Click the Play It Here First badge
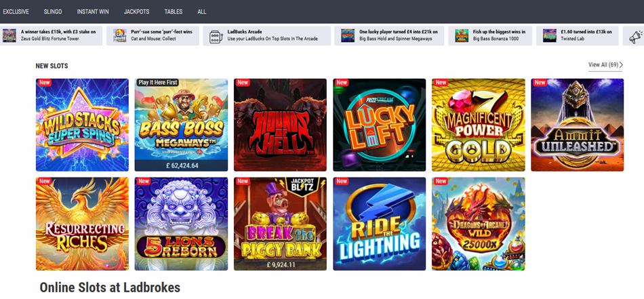 [158, 83]
